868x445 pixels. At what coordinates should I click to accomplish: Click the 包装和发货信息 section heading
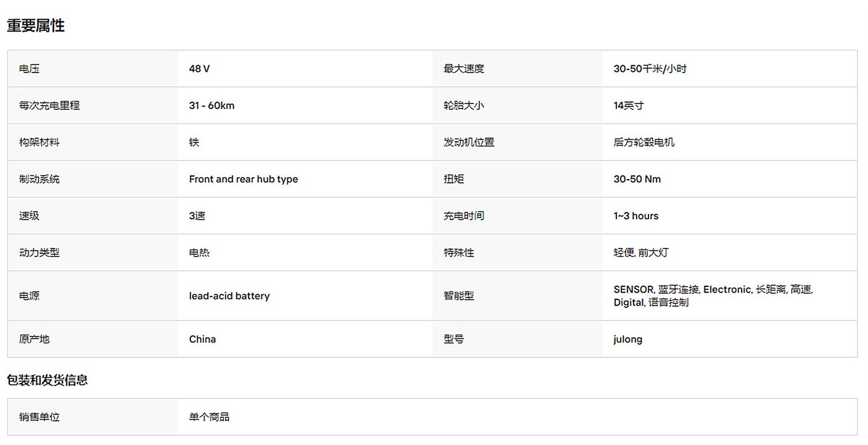point(47,380)
